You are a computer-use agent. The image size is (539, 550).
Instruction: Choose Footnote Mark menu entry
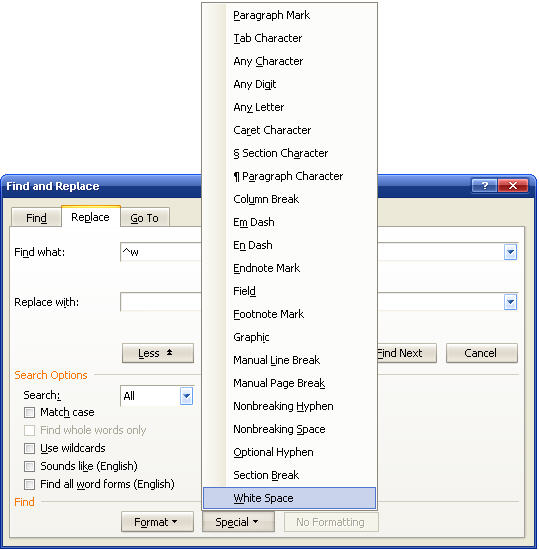click(x=289, y=314)
